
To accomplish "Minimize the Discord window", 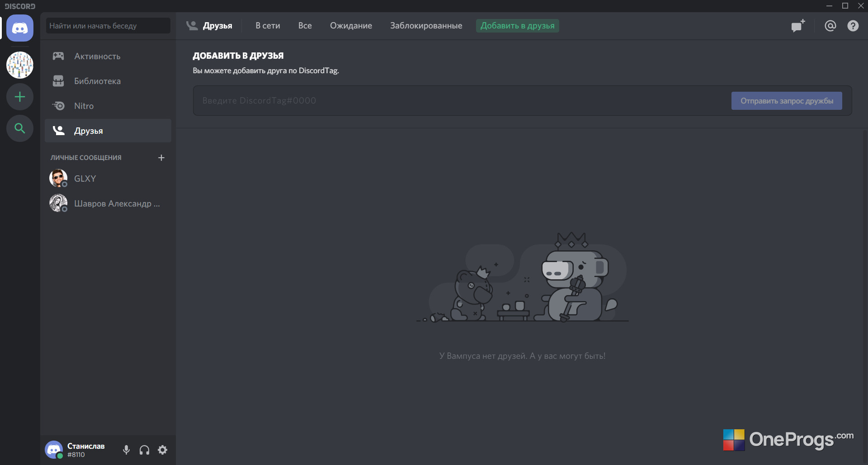I will tap(829, 6).
